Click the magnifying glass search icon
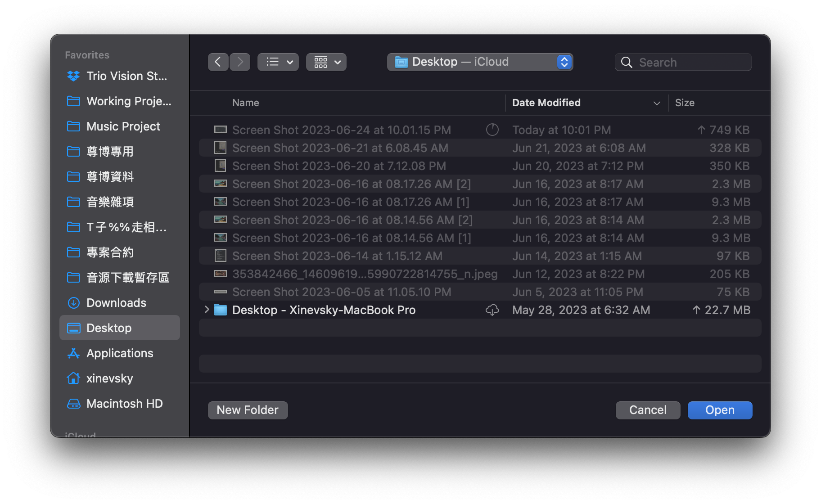Viewport: 821px width, 504px height. 627,62
